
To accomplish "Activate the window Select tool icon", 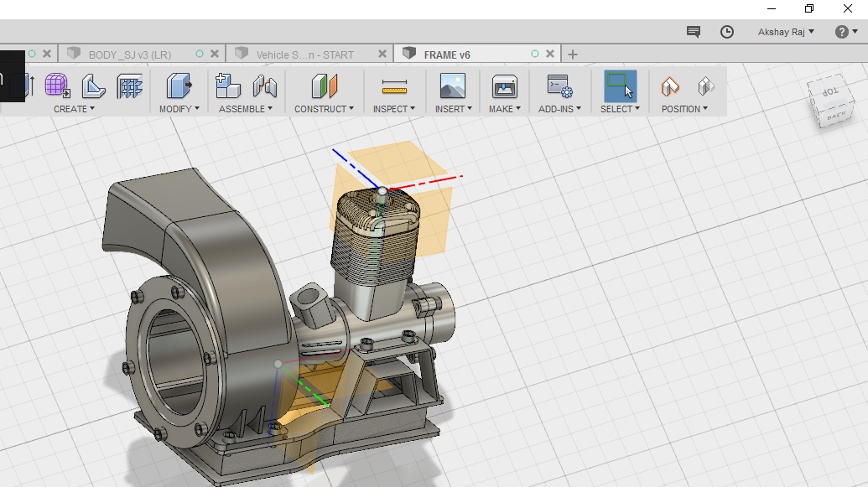I will [x=620, y=85].
